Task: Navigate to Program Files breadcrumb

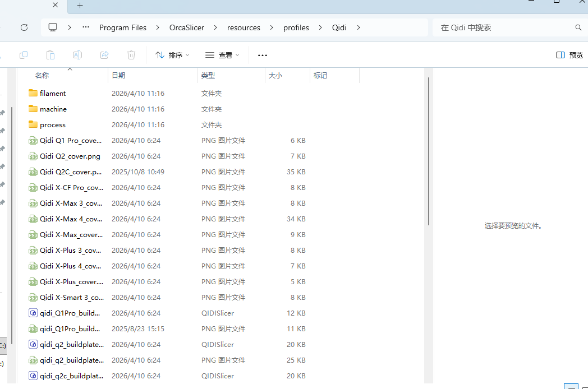Action: (123, 27)
